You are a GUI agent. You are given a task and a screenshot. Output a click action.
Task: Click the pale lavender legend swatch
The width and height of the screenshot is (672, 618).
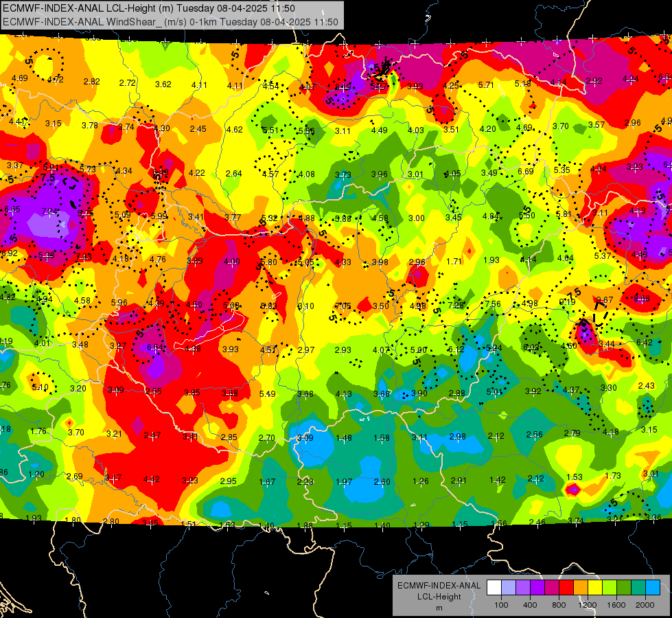tap(509, 588)
